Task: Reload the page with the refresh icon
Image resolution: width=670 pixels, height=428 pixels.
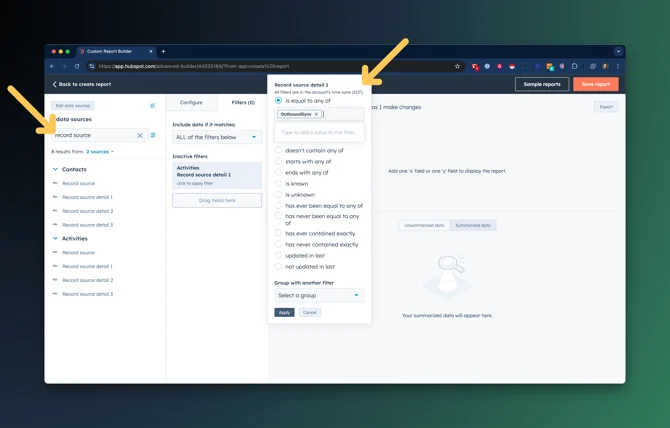Action: (77, 66)
